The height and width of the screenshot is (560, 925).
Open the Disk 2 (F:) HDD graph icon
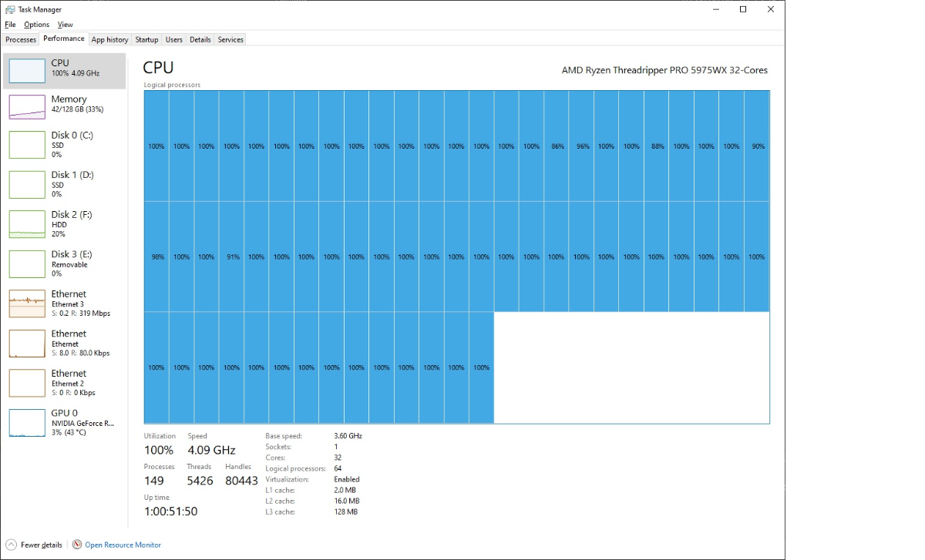pyautogui.click(x=27, y=224)
